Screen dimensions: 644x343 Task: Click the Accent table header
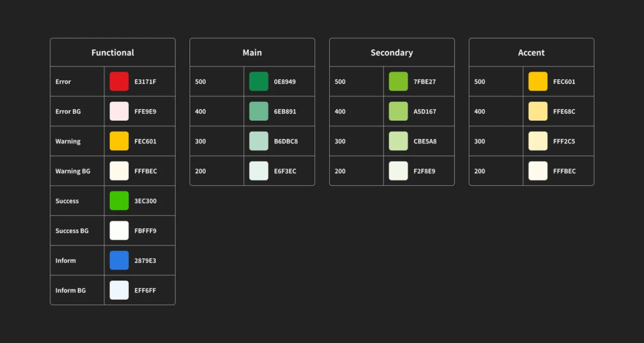[531, 53]
